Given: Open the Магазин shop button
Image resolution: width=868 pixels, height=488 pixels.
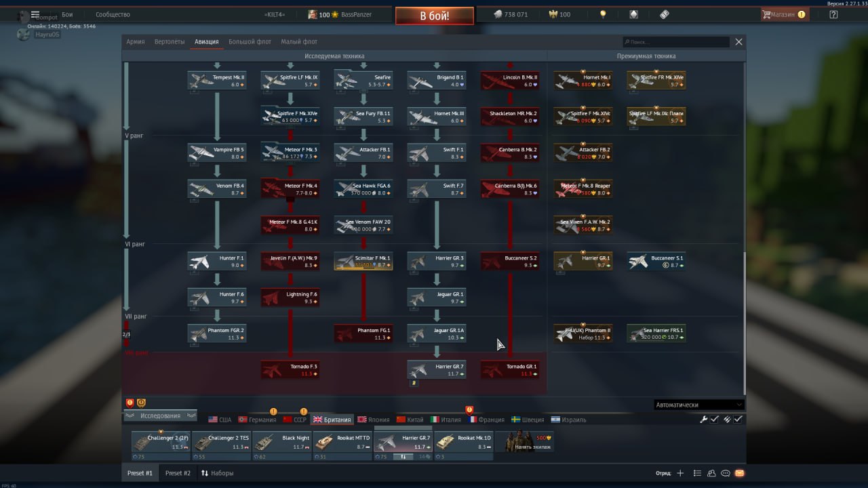Looking at the screenshot, I should click(x=784, y=14).
